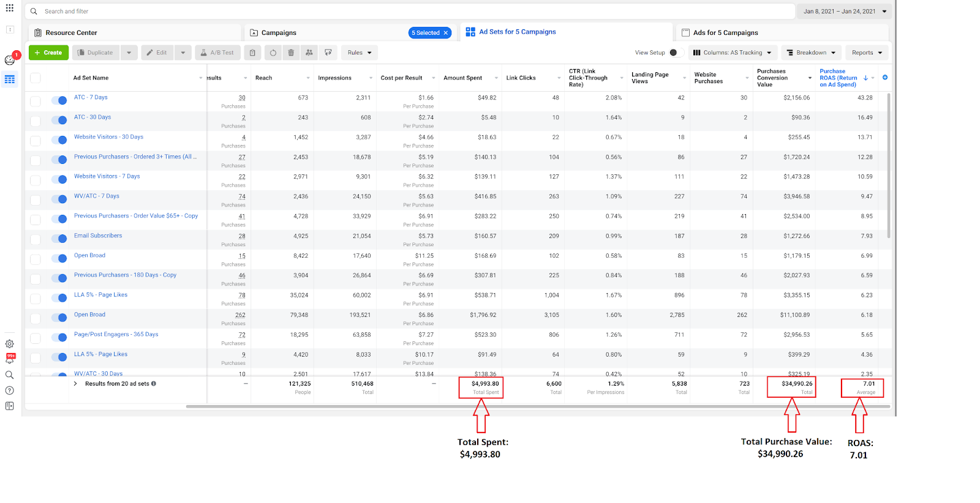The height and width of the screenshot is (503, 980).
Task: Open the all tools grid menu
Action: tap(10, 8)
